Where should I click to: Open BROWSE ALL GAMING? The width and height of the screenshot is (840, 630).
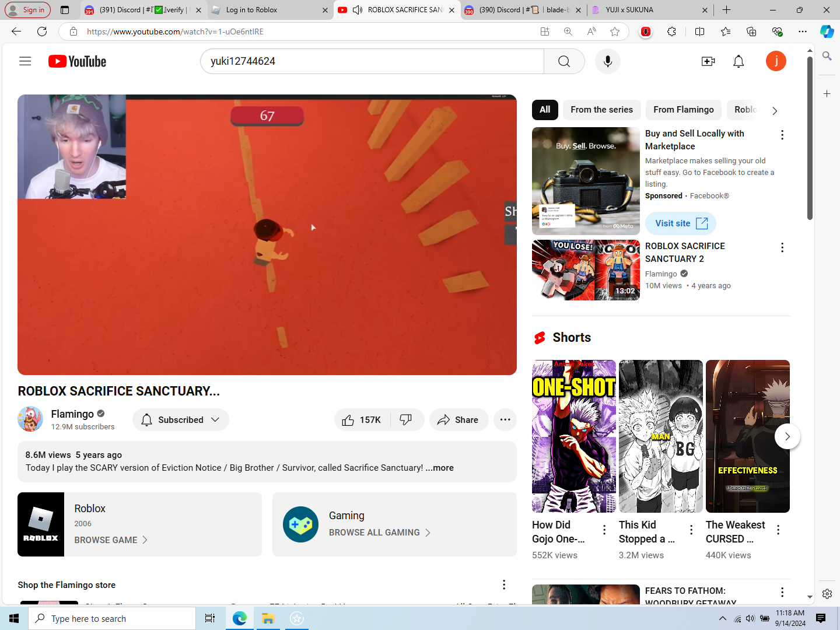click(380, 533)
